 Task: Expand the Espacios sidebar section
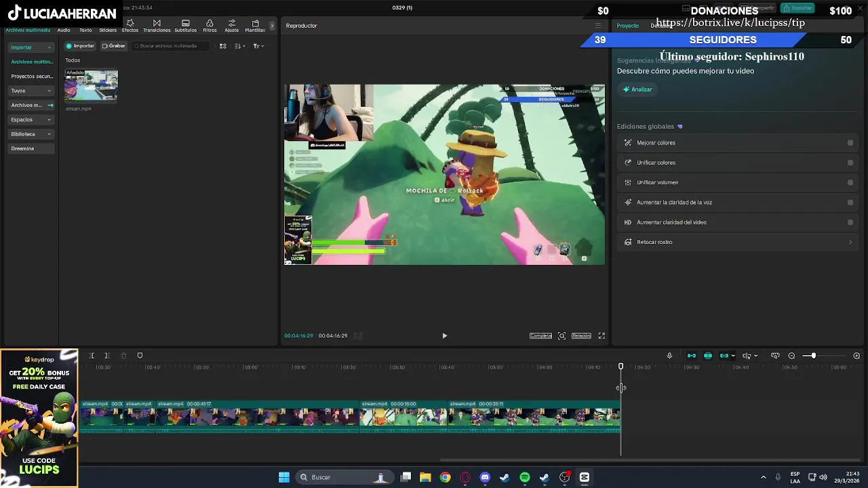tap(49, 120)
